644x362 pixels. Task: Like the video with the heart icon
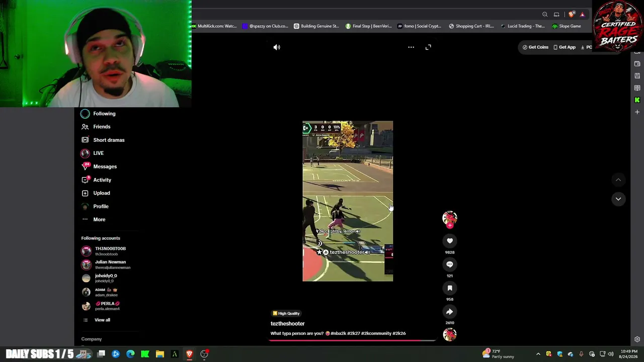(x=450, y=241)
